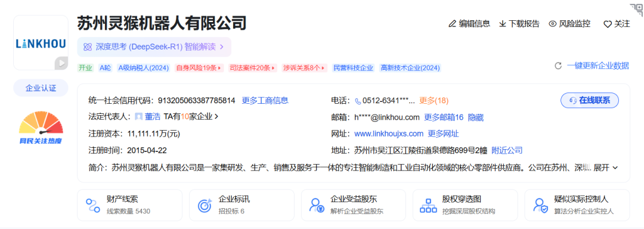The image size is (644, 229).
Task: Click the chevron on the DeepSeek banner
Action: click(x=222, y=47)
